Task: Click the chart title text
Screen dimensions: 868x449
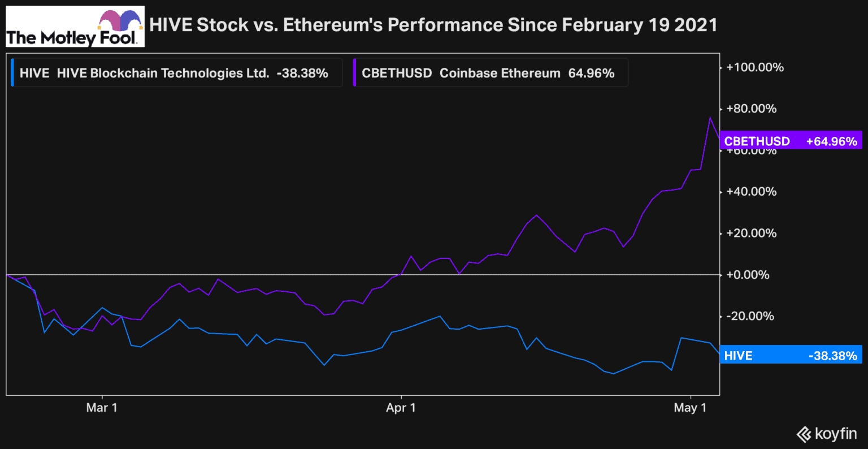Action: click(x=433, y=25)
